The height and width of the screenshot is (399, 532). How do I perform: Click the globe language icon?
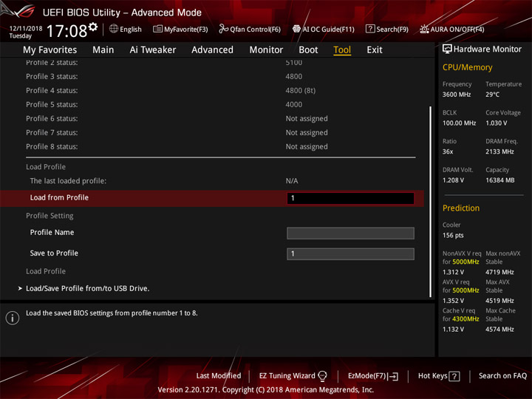pos(114,29)
